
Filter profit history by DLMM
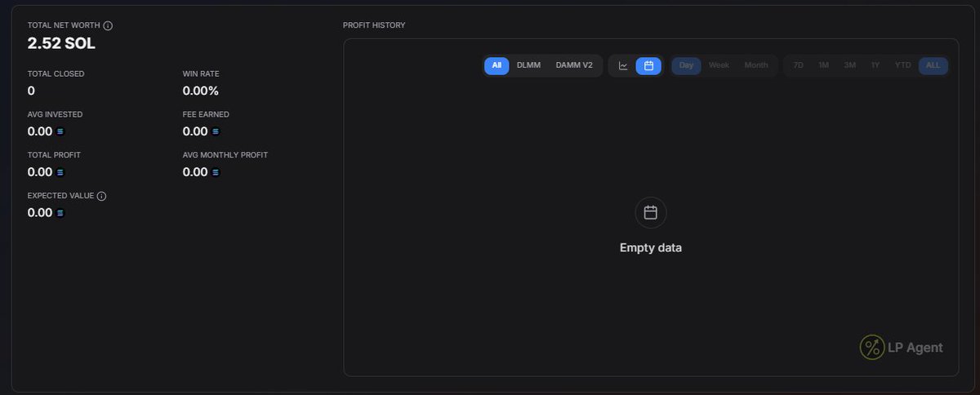528,66
